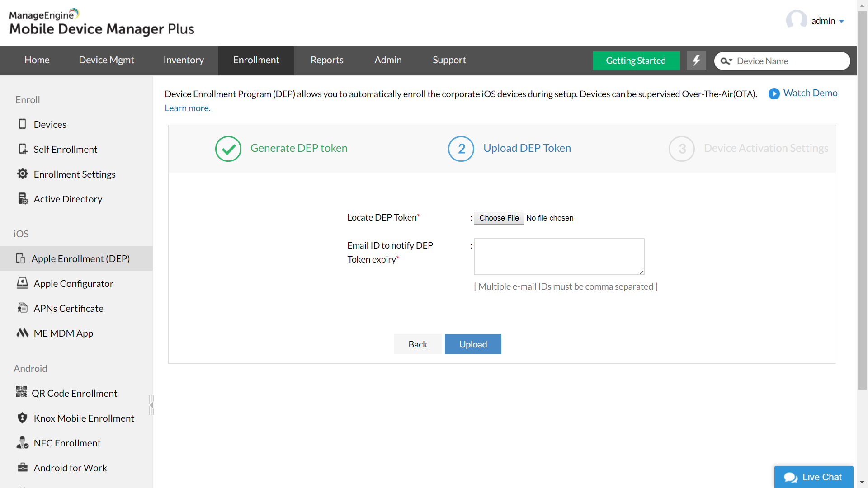Image resolution: width=868 pixels, height=488 pixels.
Task: Open the Learn more link
Action: [187, 108]
